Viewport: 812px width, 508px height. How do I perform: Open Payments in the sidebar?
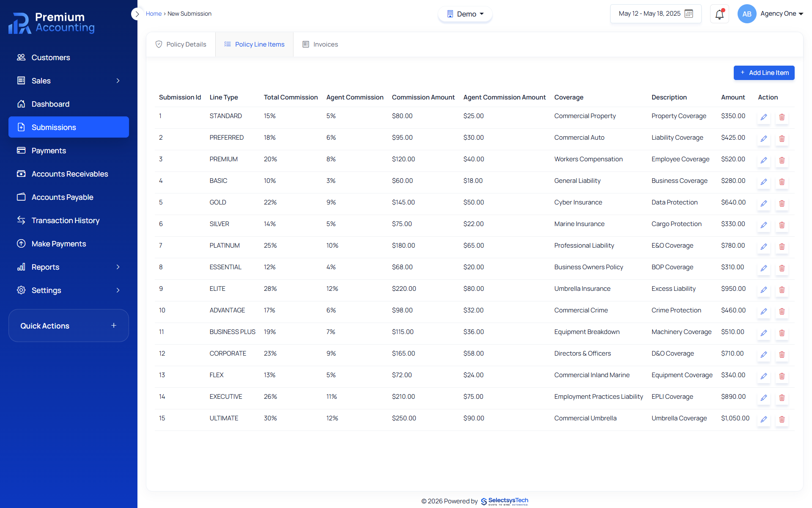tap(69, 150)
